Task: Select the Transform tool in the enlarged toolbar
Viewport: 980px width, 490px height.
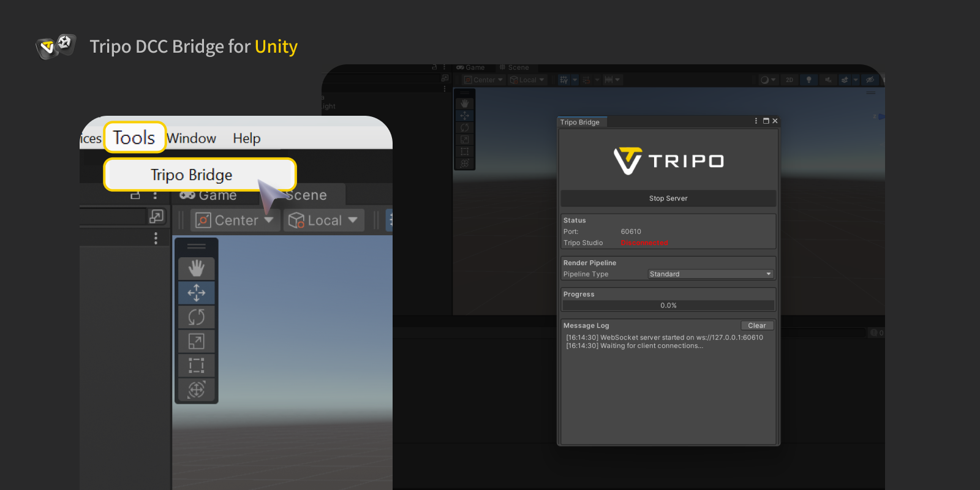Action: coord(196,390)
